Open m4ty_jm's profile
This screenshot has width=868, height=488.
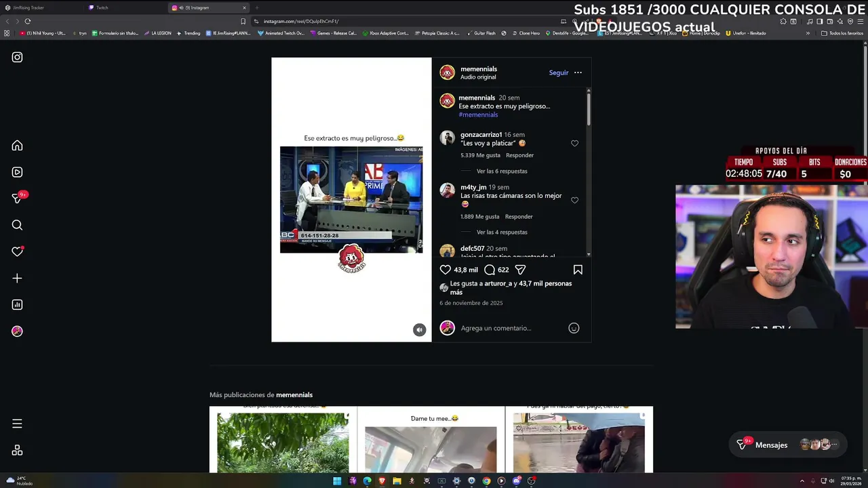[473, 187]
